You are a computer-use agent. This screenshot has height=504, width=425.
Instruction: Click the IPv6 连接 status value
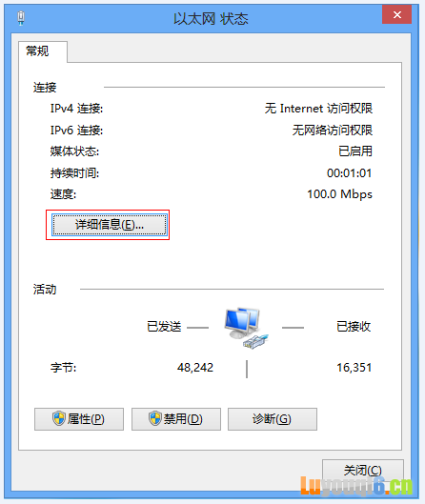[333, 131]
